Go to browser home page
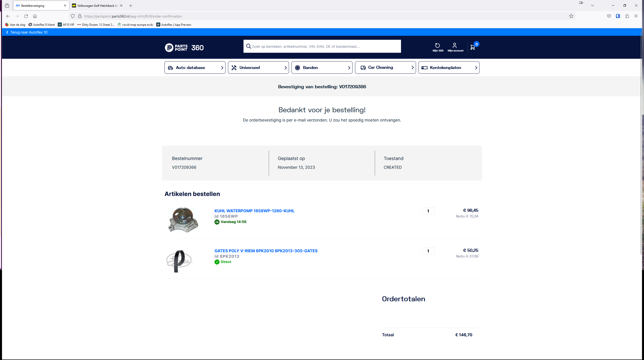This screenshot has height=360, width=644. point(35,16)
